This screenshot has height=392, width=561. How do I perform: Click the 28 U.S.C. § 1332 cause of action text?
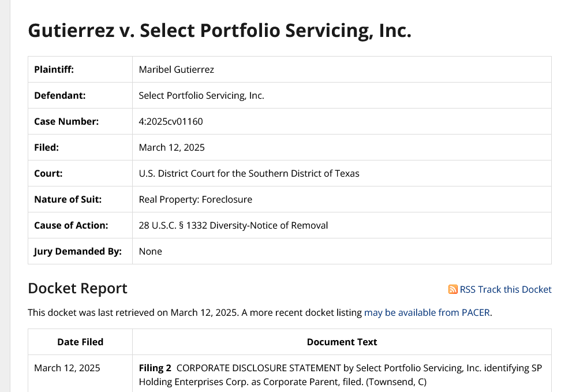(233, 226)
